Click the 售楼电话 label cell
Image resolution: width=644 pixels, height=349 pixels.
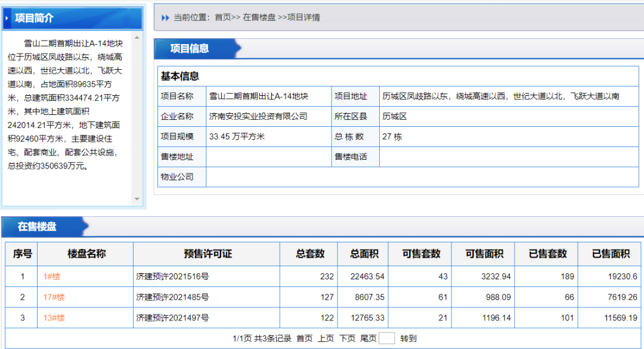point(355,157)
